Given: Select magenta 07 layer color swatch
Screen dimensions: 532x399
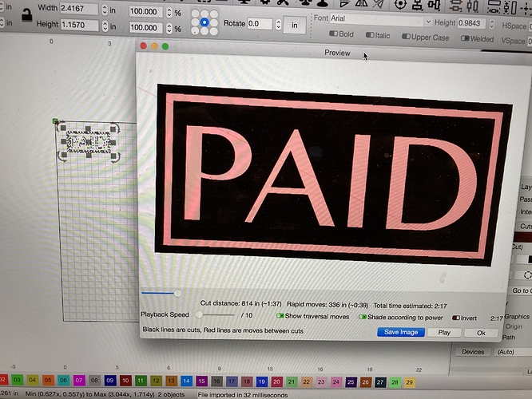Looking at the screenshot, I should tap(79, 381).
